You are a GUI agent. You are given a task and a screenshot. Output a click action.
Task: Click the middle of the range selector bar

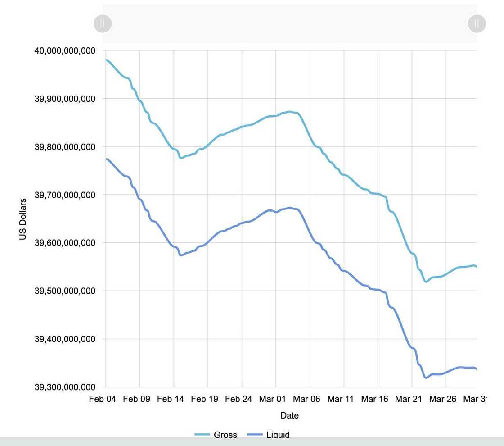click(x=289, y=23)
